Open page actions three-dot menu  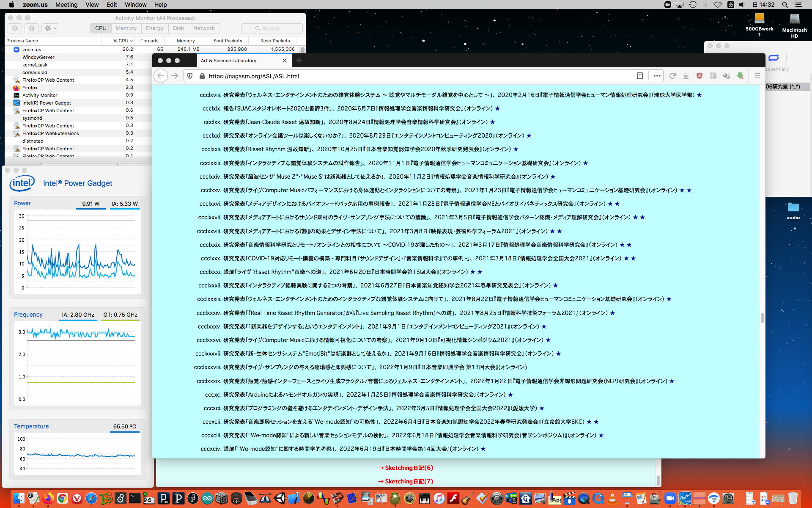(657, 76)
